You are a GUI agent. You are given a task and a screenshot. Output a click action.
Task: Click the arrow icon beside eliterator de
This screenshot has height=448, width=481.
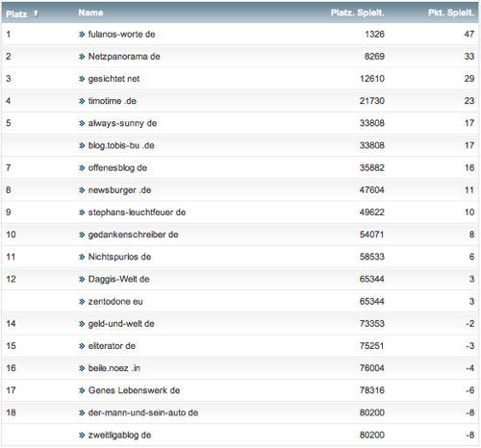pos(82,346)
